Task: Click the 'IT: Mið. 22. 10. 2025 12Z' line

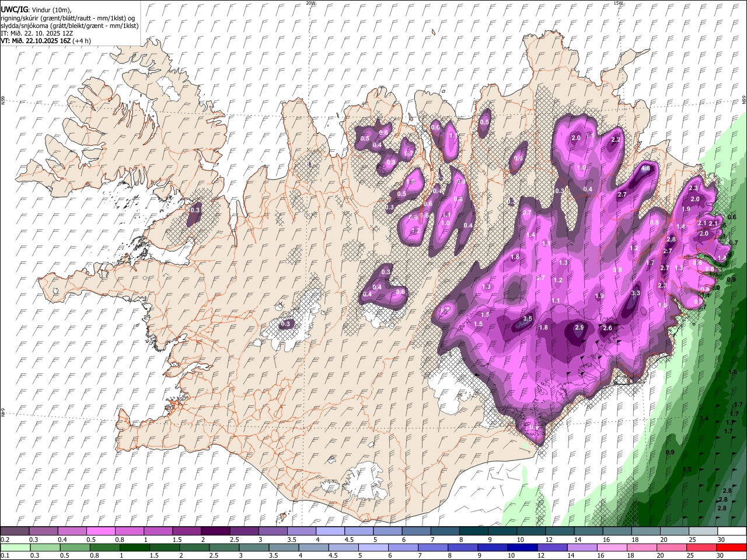Action: (37, 33)
